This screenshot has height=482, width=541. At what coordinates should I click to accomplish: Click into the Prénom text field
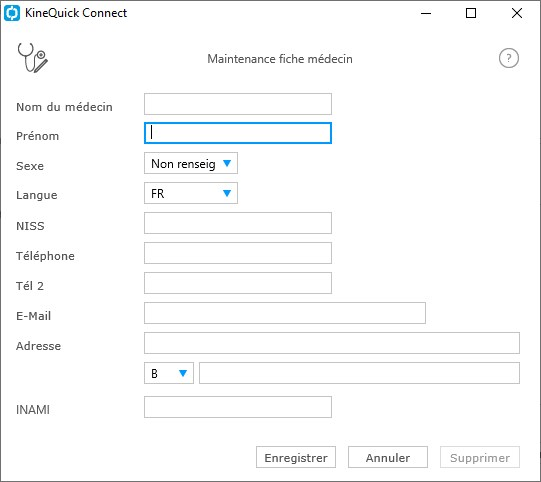[238, 133]
